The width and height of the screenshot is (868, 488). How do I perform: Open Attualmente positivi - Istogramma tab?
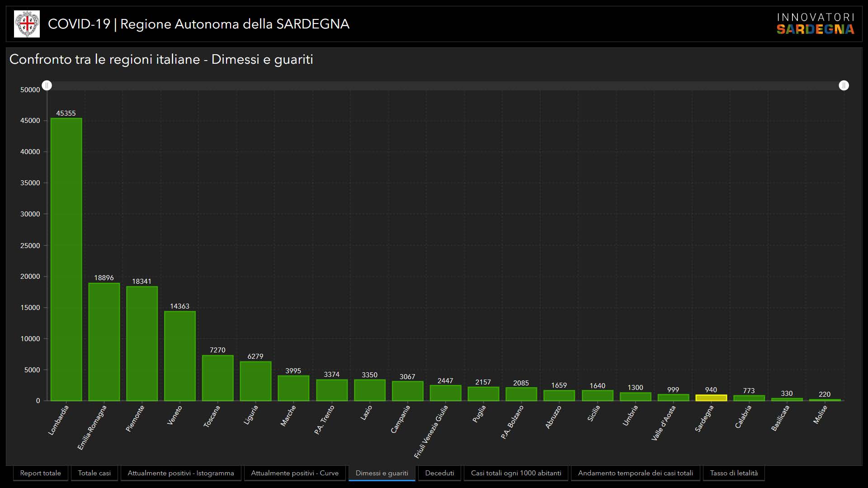[x=180, y=473]
